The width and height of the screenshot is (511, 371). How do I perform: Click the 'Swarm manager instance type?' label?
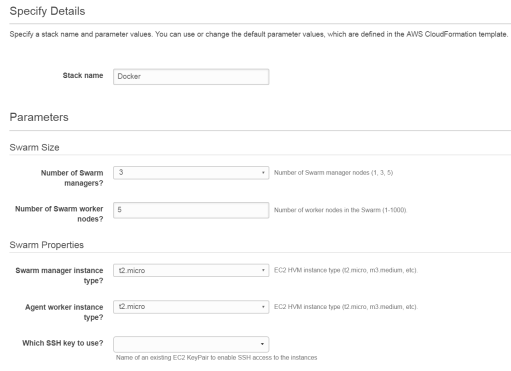point(59,275)
